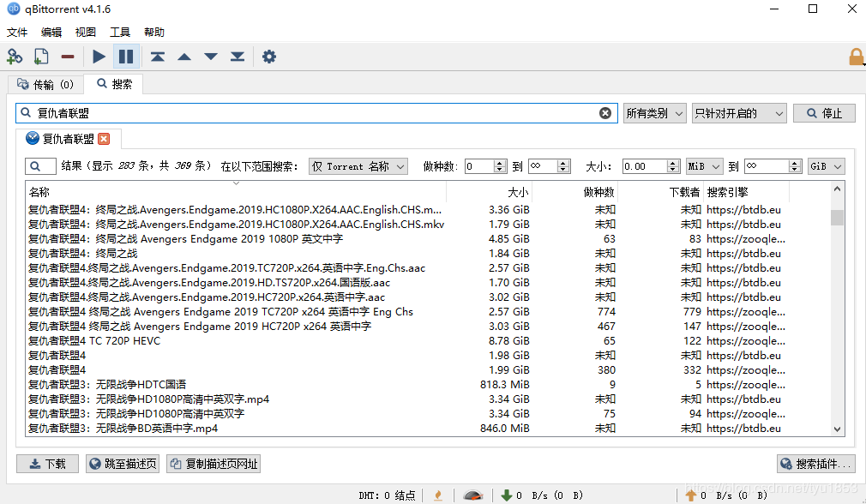The width and height of the screenshot is (866, 504).
Task: Click the minimum seeds value field
Action: [479, 166]
